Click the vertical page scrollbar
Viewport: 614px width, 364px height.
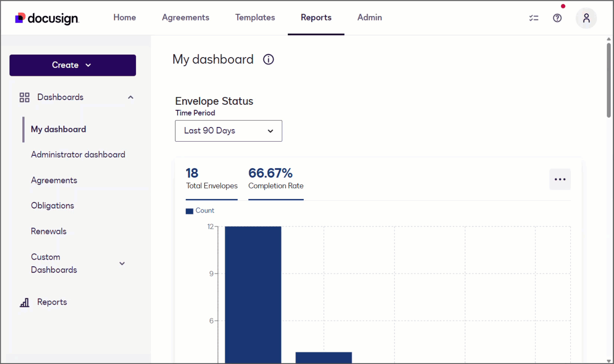(608, 80)
